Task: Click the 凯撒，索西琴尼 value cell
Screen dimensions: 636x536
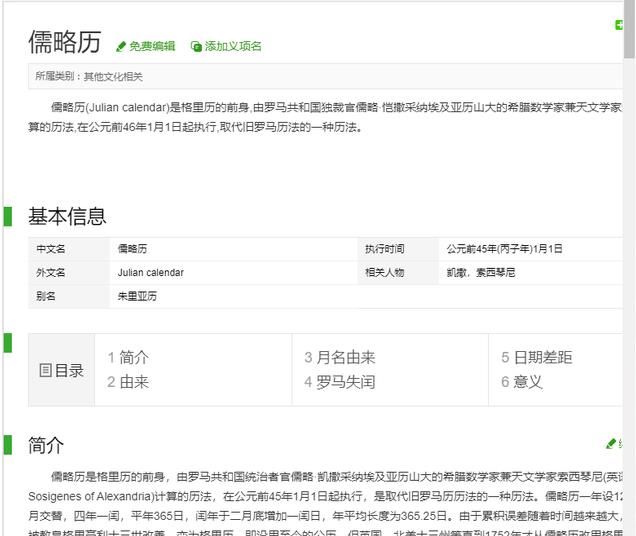Action: coord(531,273)
